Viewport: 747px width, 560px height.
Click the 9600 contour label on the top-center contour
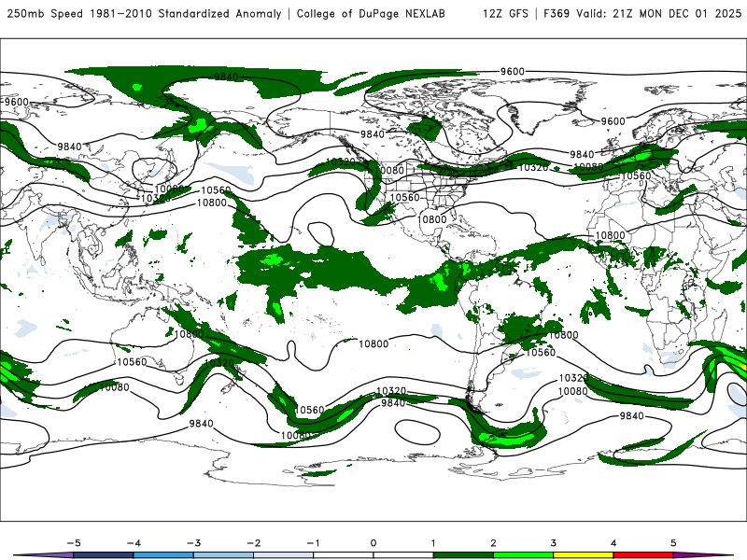click(512, 72)
